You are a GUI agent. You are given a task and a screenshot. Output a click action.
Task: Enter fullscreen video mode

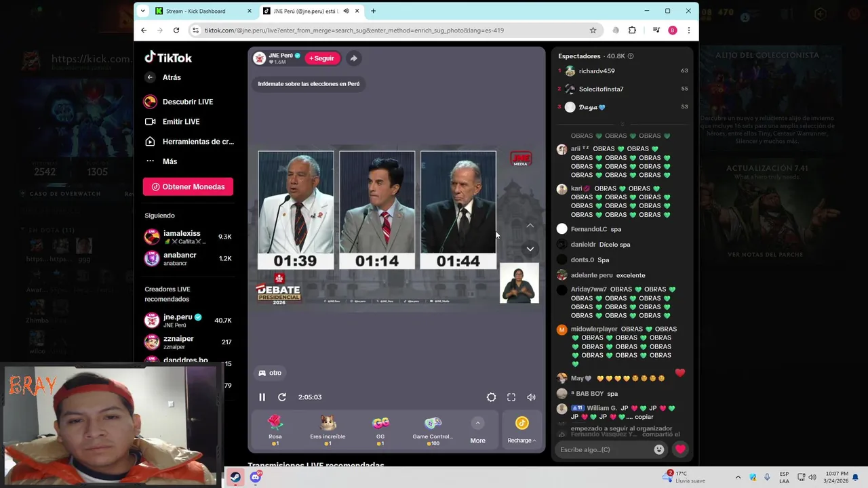(511, 397)
